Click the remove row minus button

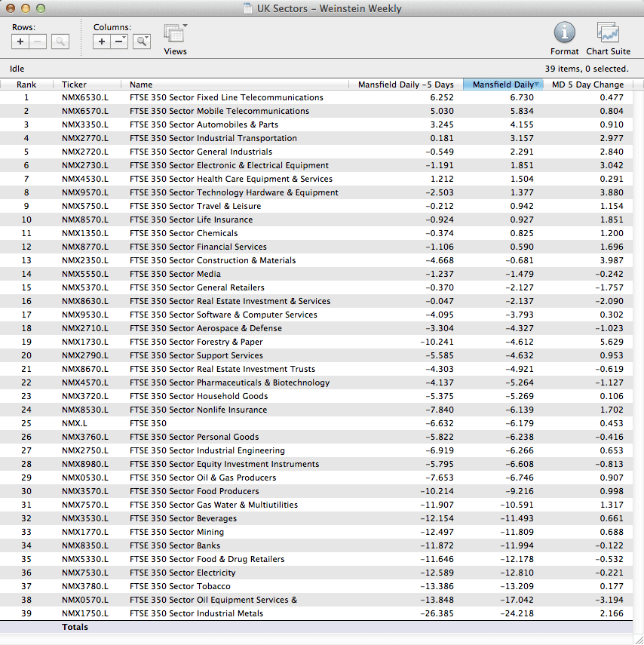(38, 42)
